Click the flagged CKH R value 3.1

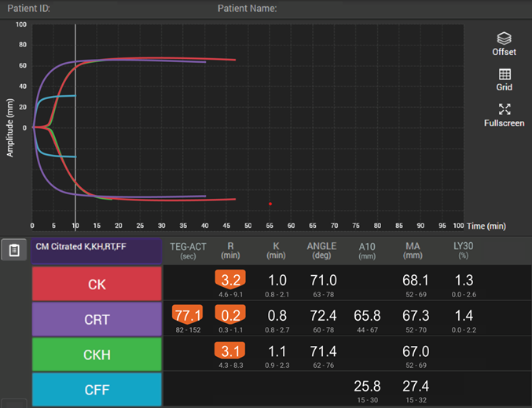[230, 351]
